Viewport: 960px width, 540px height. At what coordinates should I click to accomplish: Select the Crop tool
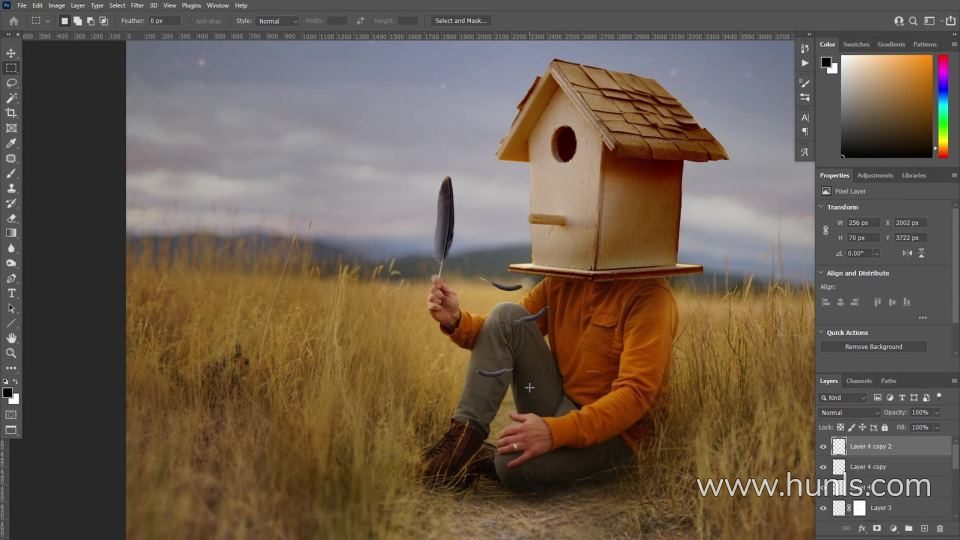(11, 113)
